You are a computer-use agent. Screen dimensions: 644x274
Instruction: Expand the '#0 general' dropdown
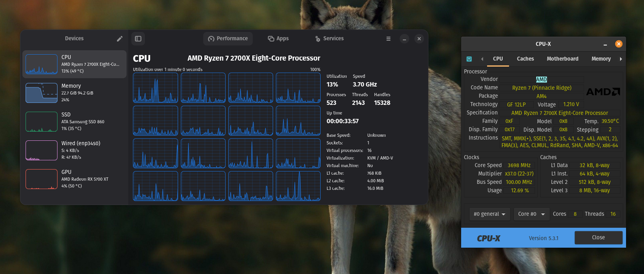click(489, 214)
